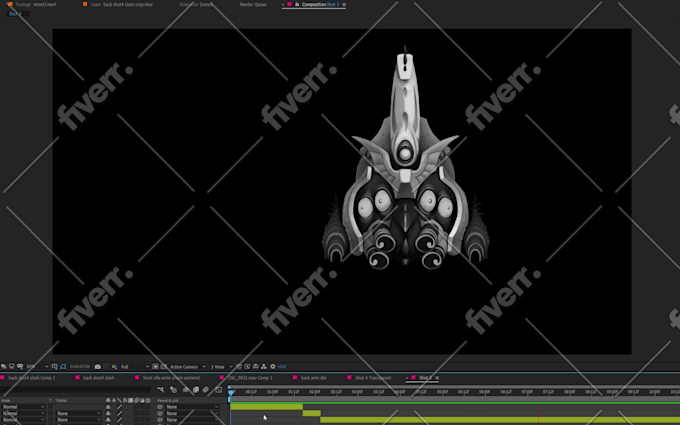
Task: Click the Mode column header
Action: [6, 400]
